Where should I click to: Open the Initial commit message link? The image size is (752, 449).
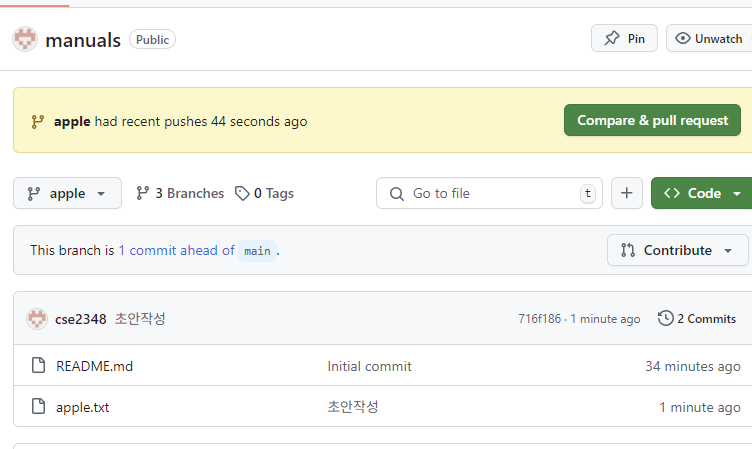369,366
